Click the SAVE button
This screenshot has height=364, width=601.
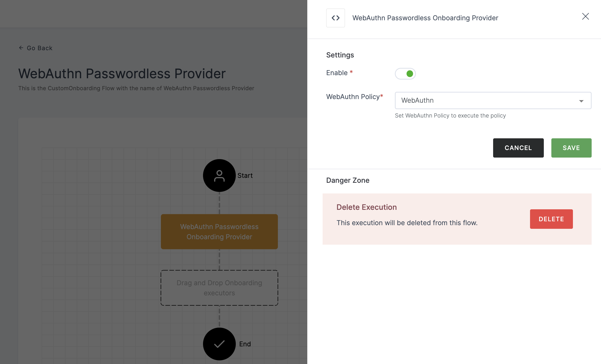coord(571,148)
